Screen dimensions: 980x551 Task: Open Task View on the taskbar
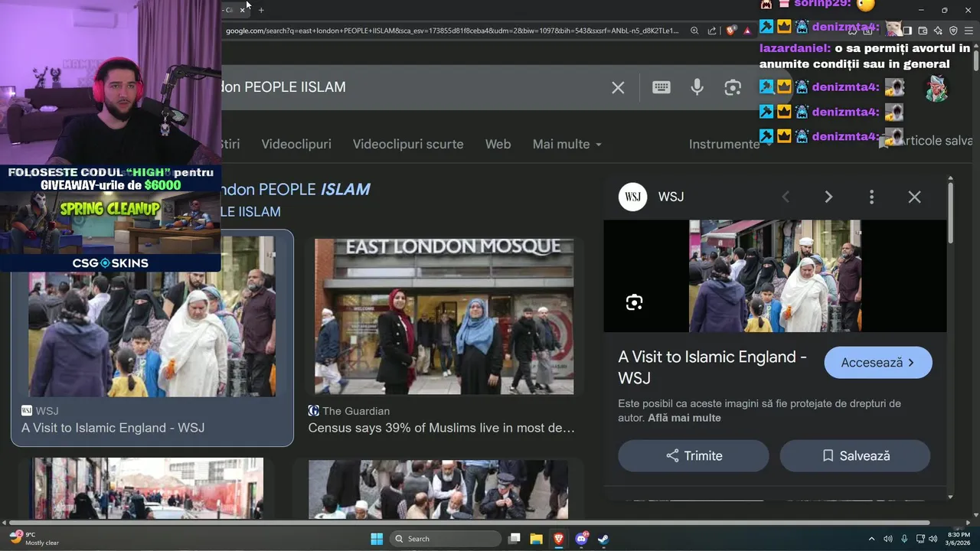514,539
